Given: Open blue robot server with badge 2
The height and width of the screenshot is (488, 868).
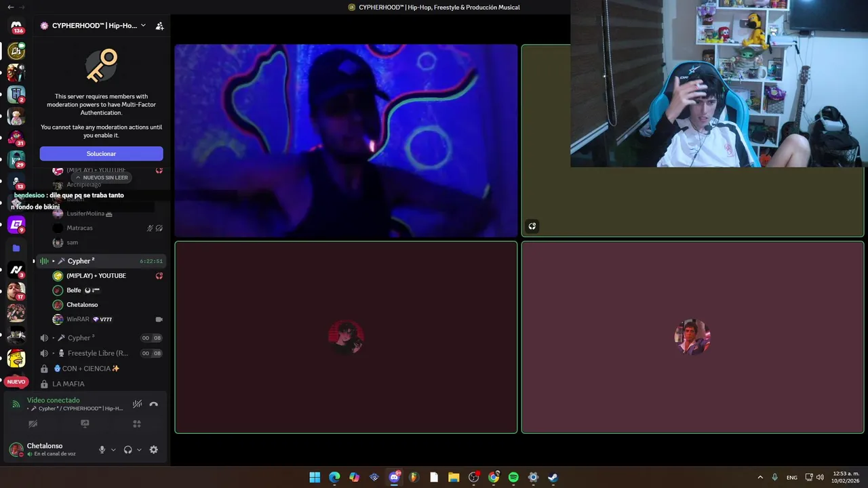Looking at the screenshot, I should [x=16, y=95].
